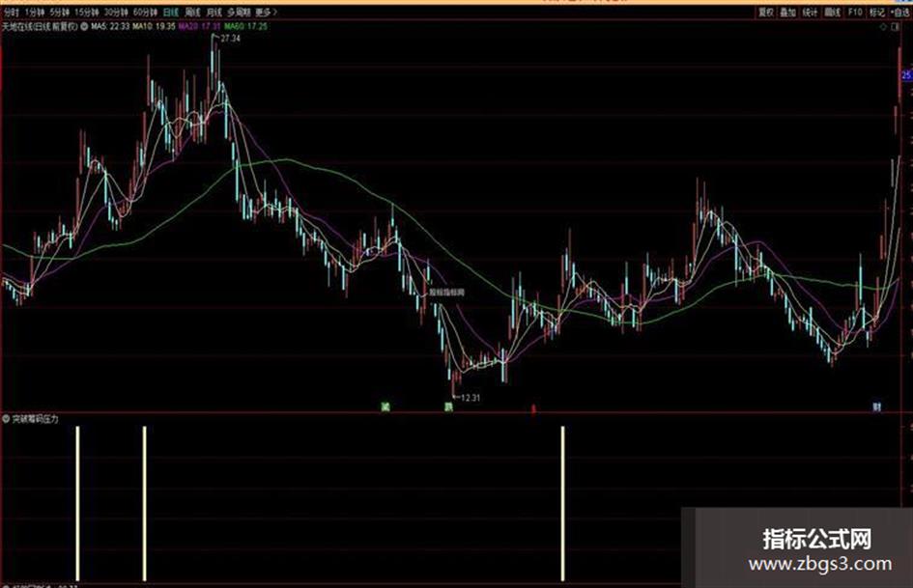This screenshot has height=588, width=913.
Task: Click the green MA60: 17.25 value
Action: click(x=246, y=27)
